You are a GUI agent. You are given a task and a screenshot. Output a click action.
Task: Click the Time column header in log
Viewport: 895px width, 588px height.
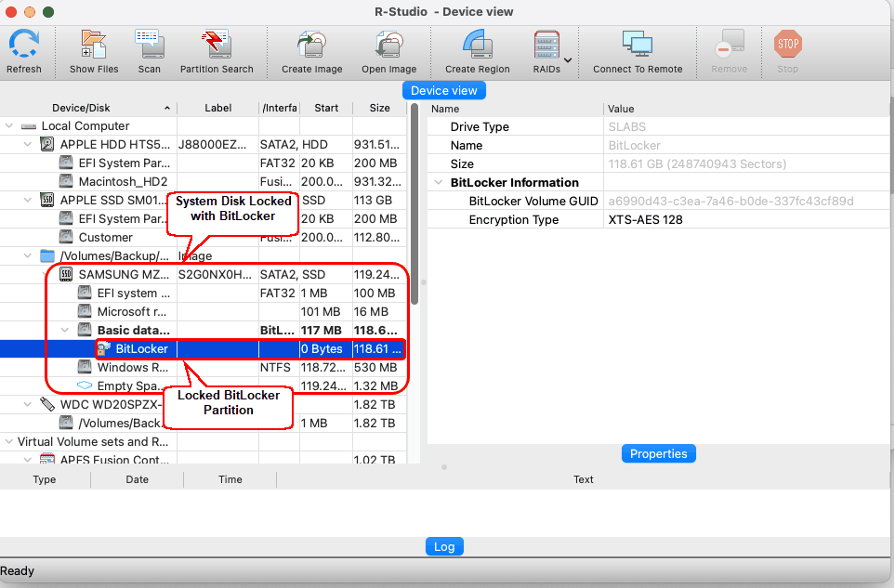[230, 479]
